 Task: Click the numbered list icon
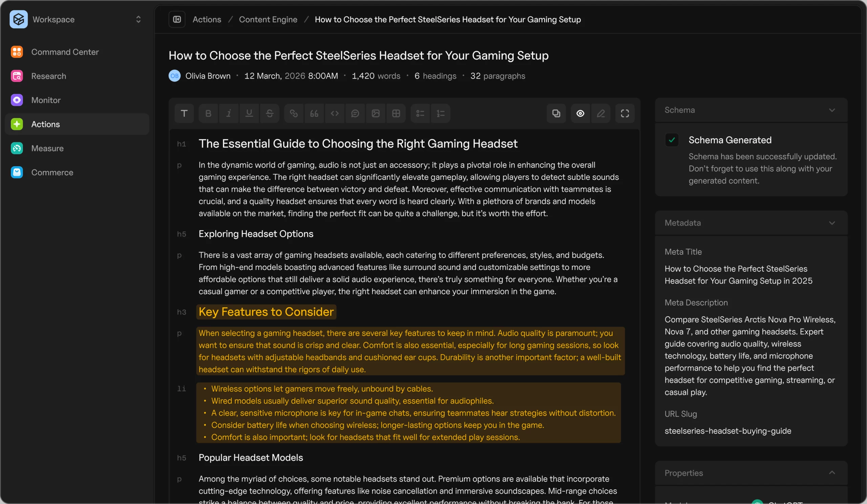(440, 113)
